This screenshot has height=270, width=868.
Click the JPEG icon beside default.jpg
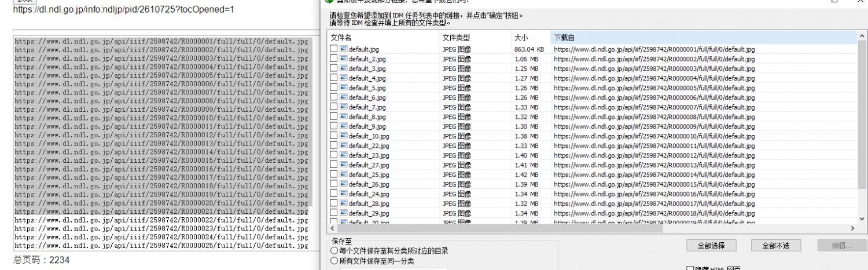pos(343,49)
